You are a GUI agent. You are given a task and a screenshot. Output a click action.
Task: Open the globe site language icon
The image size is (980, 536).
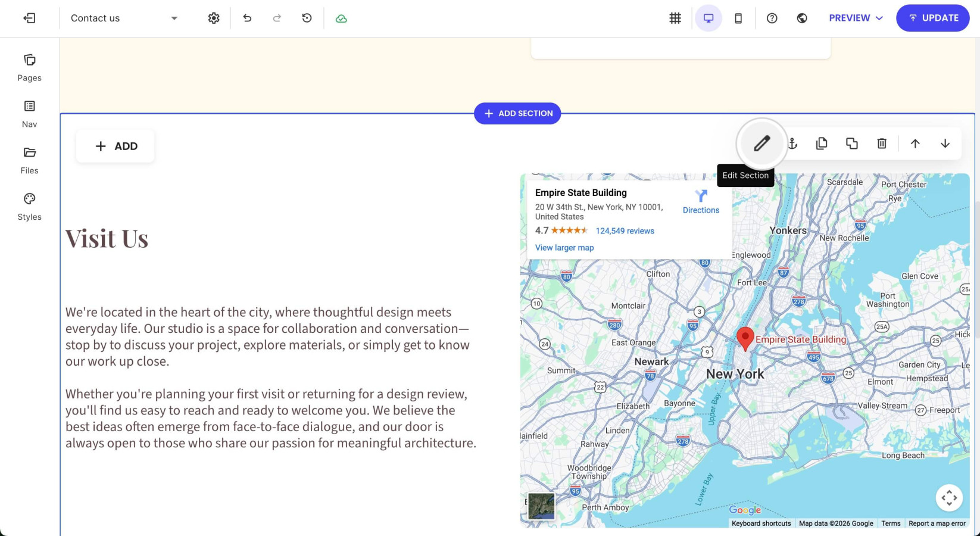click(x=802, y=18)
